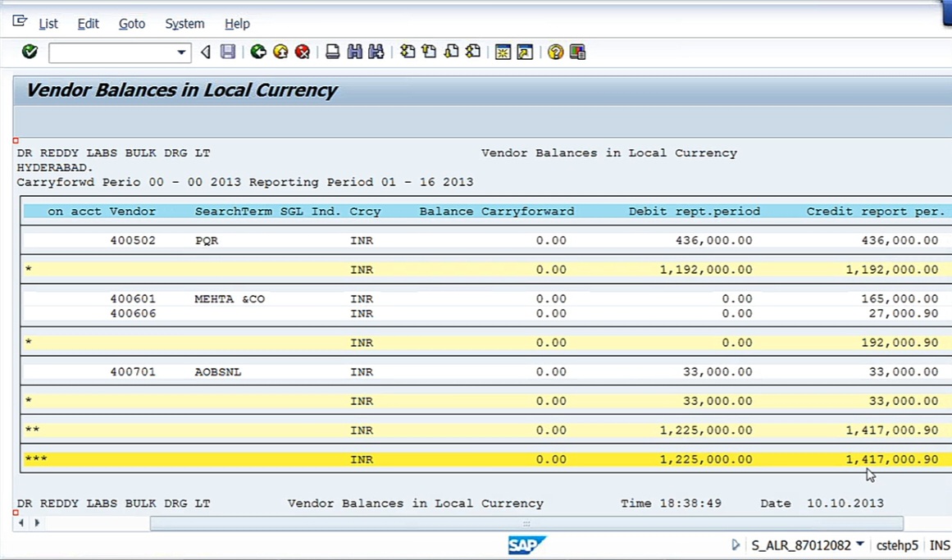The height and width of the screenshot is (560, 952).
Task: Open the window control menu icon beside List
Action: [x=20, y=22]
